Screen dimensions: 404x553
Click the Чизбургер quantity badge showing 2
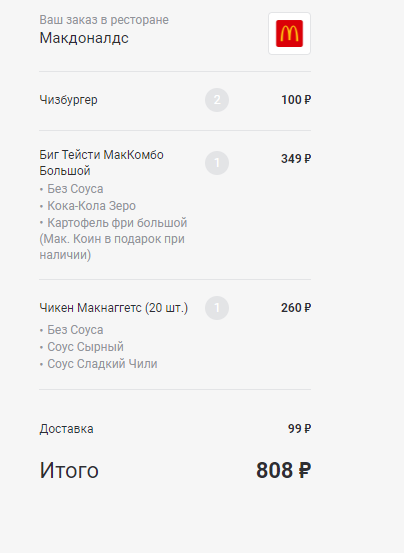217,100
